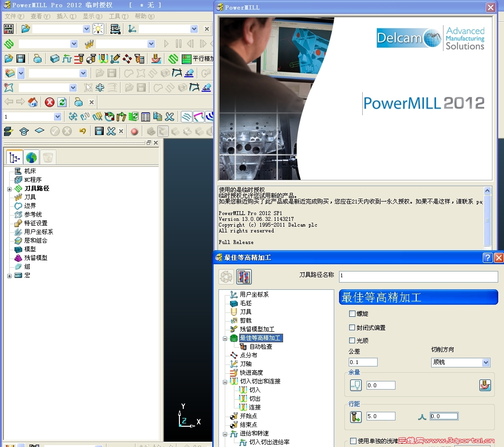
Task: Enable the 光顺 checkbox
Action: coord(352,340)
